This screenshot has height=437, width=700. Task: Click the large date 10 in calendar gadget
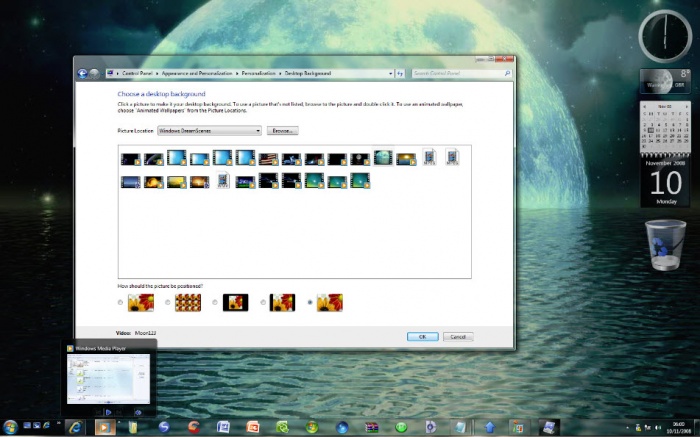[x=666, y=183]
